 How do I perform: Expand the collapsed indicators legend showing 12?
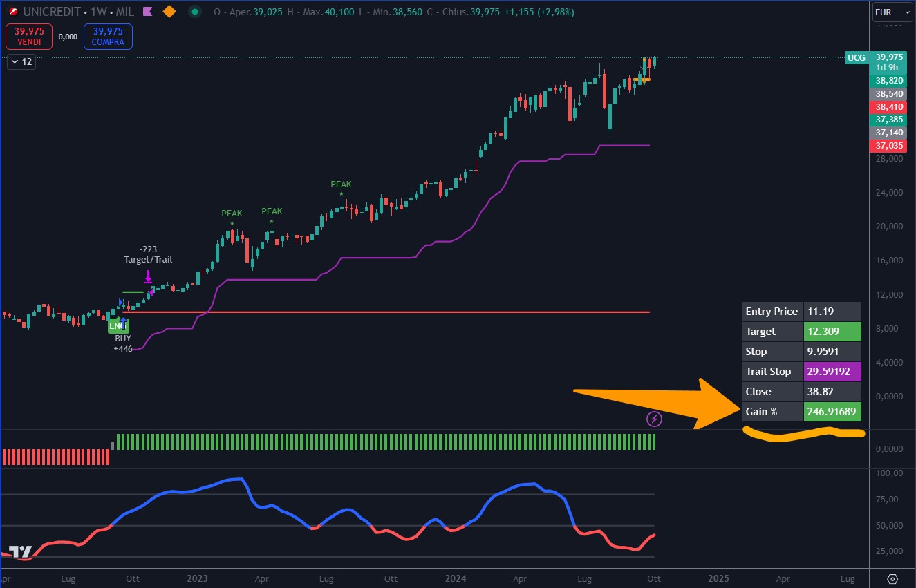tap(21, 61)
